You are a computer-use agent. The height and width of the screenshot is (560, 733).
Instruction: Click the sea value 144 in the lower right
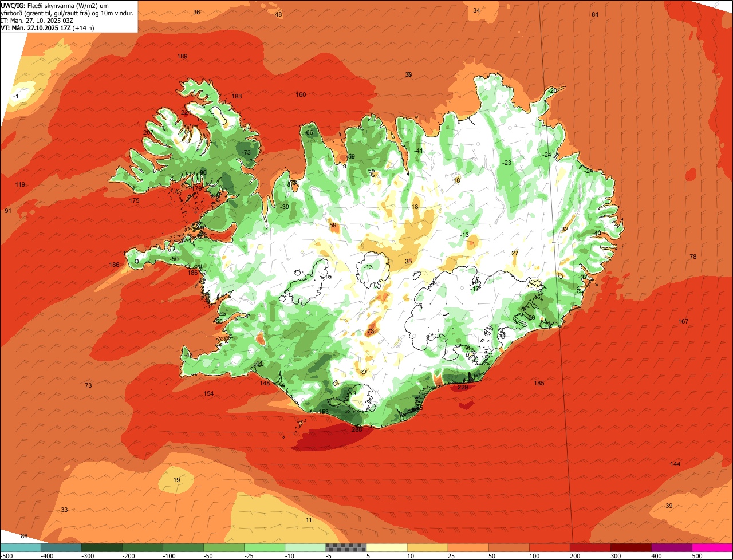675,464
